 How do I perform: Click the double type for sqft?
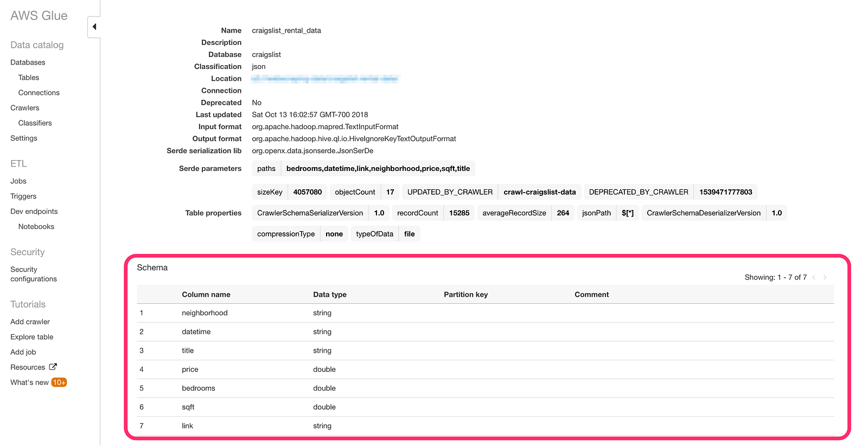coord(324,407)
